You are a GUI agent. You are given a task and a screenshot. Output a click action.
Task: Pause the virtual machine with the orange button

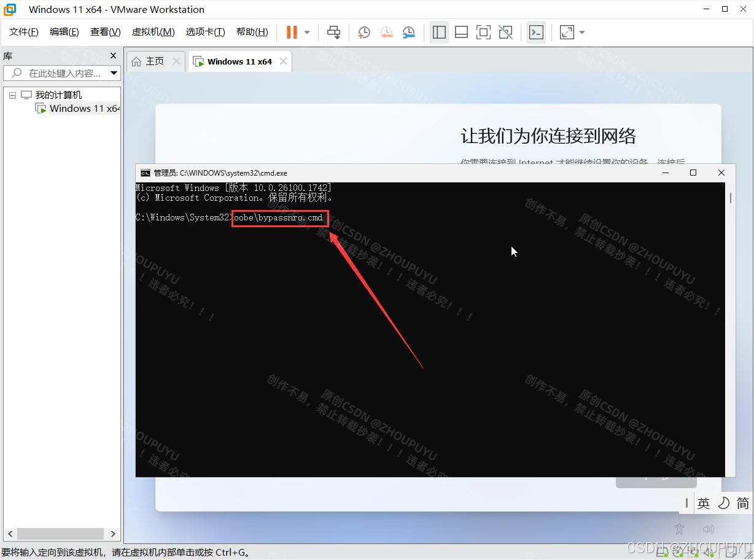pyautogui.click(x=292, y=32)
